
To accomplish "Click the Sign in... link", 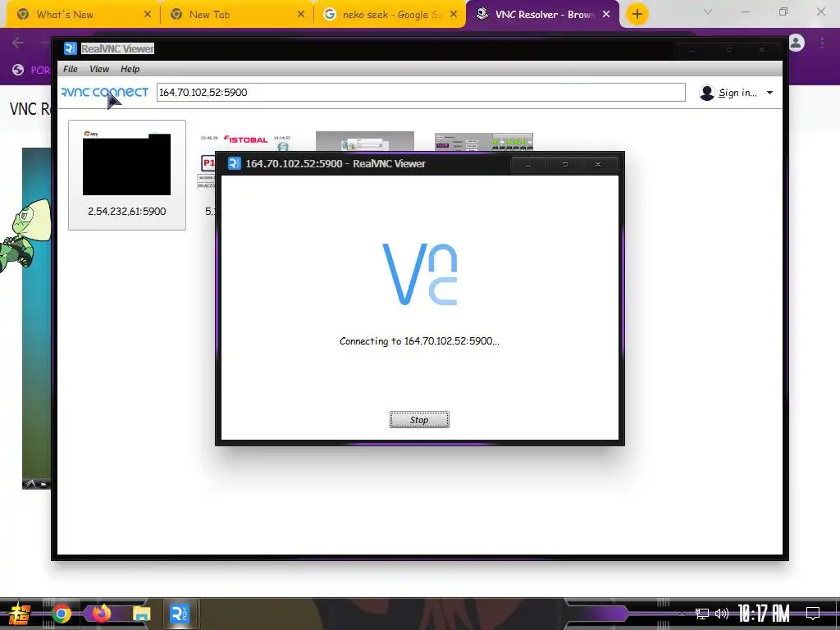I will pos(737,93).
